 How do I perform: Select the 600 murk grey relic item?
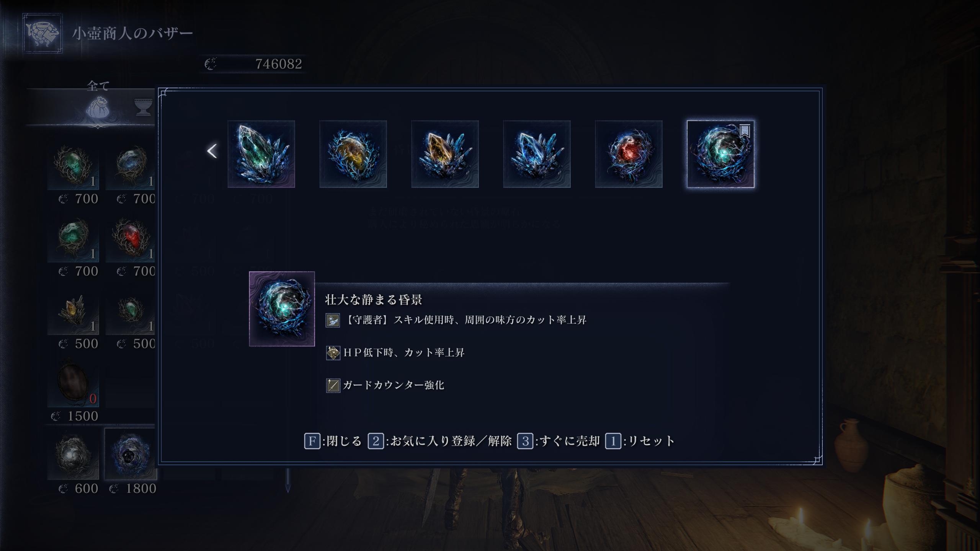click(73, 454)
